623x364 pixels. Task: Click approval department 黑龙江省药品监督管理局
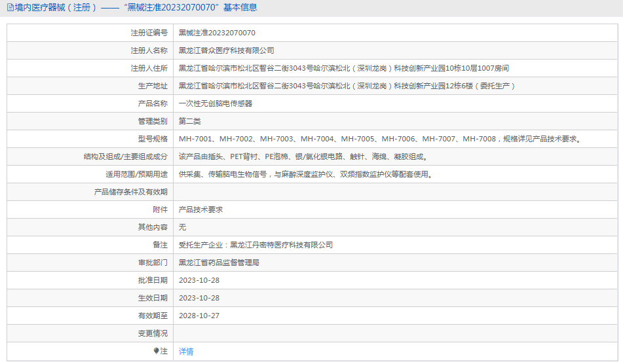[x=219, y=263]
